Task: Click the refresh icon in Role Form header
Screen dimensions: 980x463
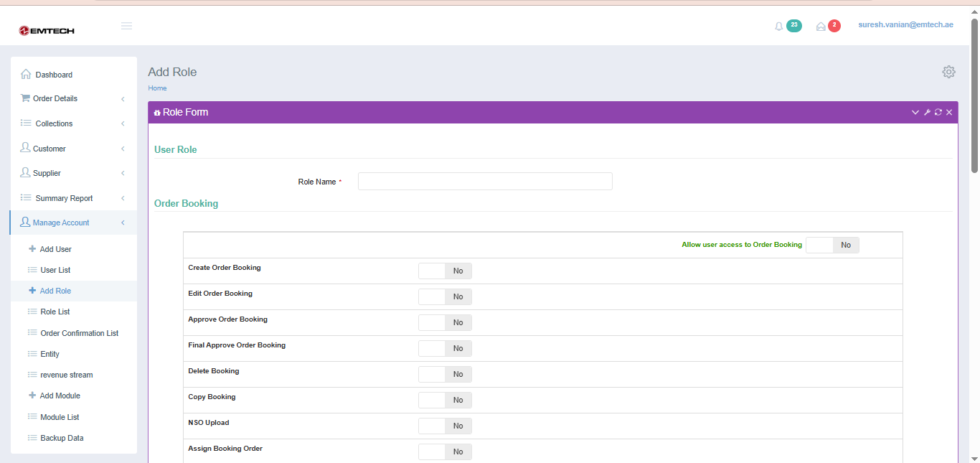Action: click(938, 113)
